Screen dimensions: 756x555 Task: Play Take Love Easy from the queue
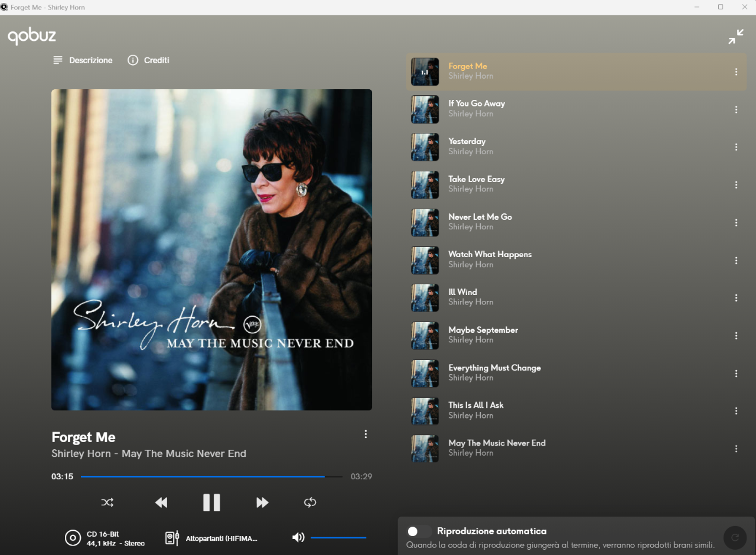coord(476,179)
